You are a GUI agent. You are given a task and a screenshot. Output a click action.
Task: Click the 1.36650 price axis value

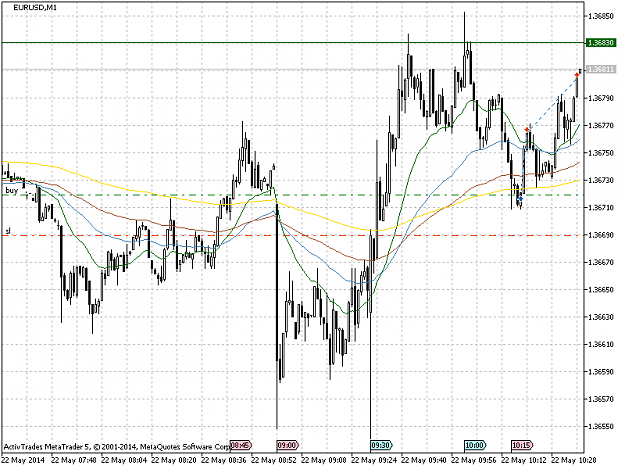coord(601,290)
